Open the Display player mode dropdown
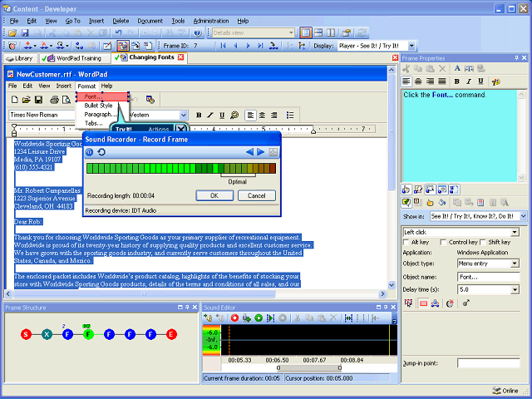532x399 pixels. pos(411,46)
